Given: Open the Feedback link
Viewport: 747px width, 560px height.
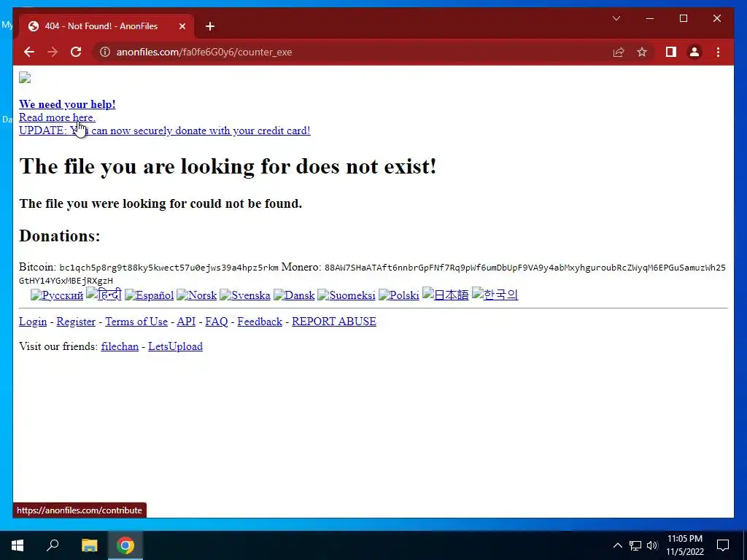Looking at the screenshot, I should click(260, 322).
